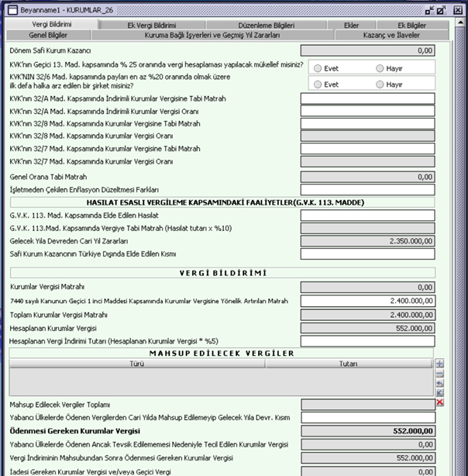Click the minimize-to-icon button in title bar

coord(429,10)
